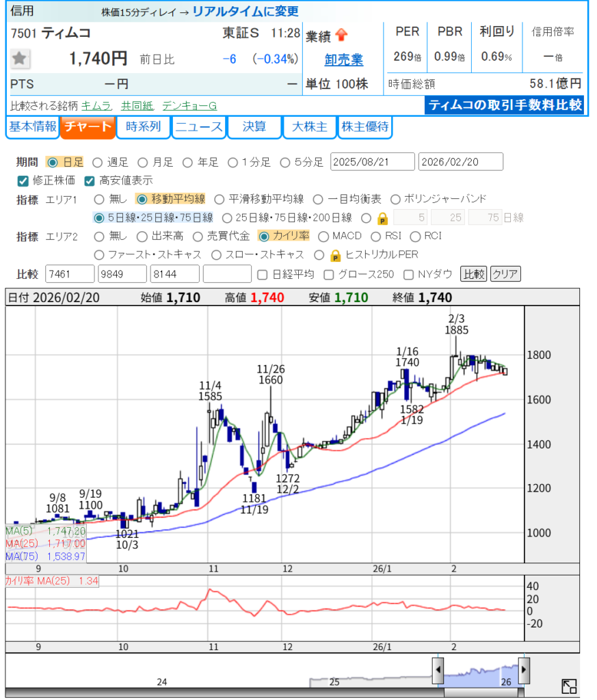This screenshot has width=597, height=700.
Task: Select the ボリンジャーバンド indicator option
Action: (x=396, y=199)
